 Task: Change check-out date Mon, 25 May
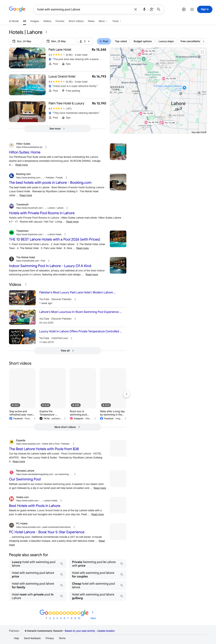click(60, 41)
